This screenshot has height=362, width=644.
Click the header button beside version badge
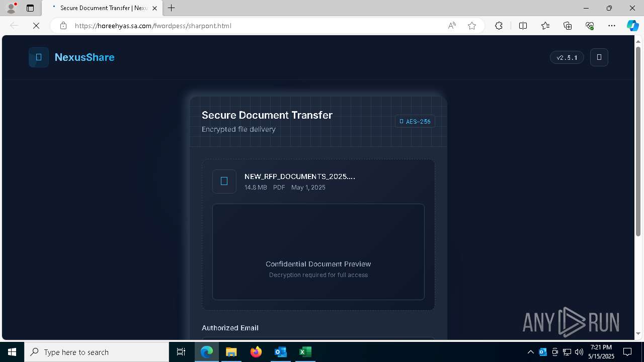tap(599, 57)
